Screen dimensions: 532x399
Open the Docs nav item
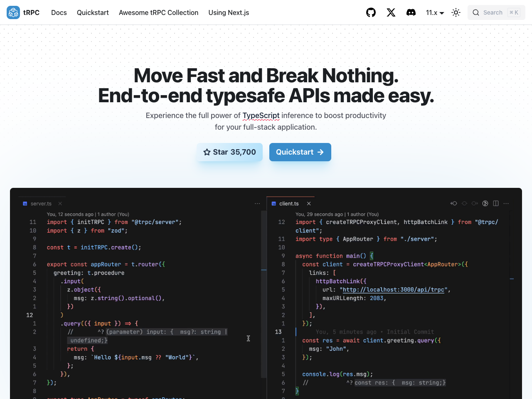click(x=59, y=12)
